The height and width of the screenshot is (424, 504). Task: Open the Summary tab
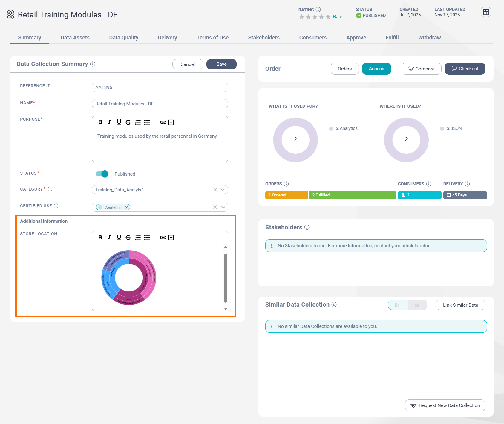(30, 38)
